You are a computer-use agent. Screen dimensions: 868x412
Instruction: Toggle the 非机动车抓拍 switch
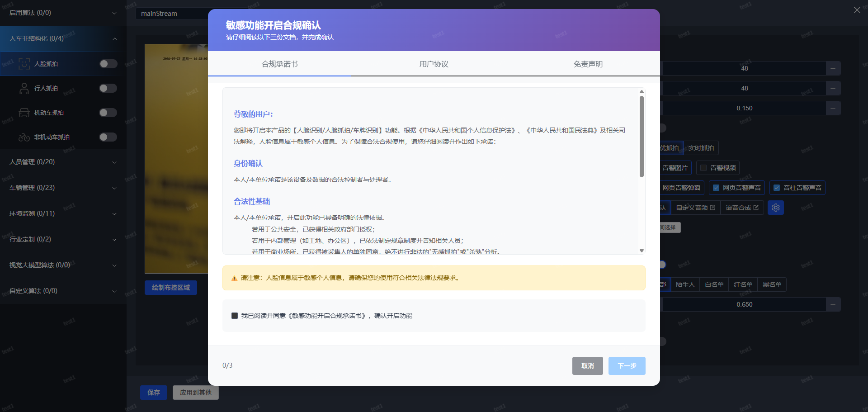108,137
